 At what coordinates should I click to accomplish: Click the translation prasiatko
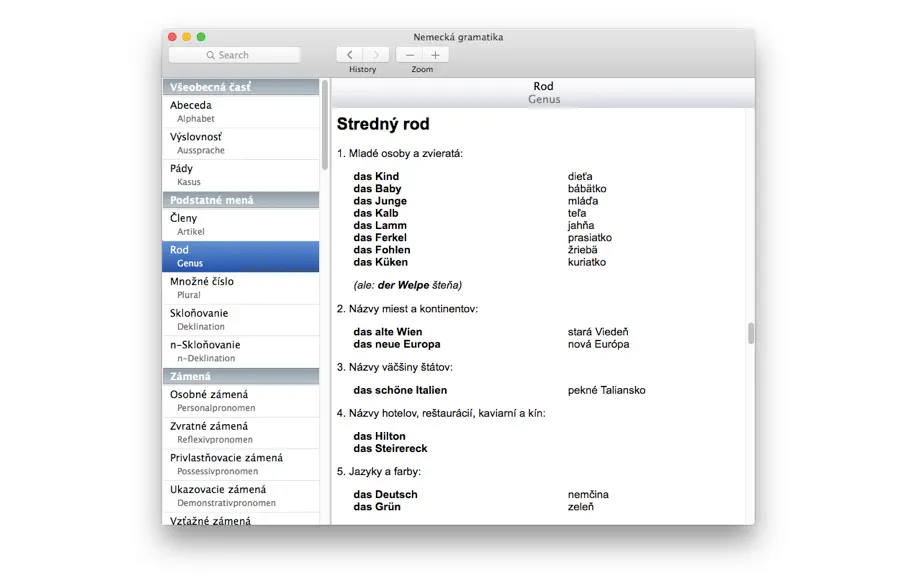[590, 238]
